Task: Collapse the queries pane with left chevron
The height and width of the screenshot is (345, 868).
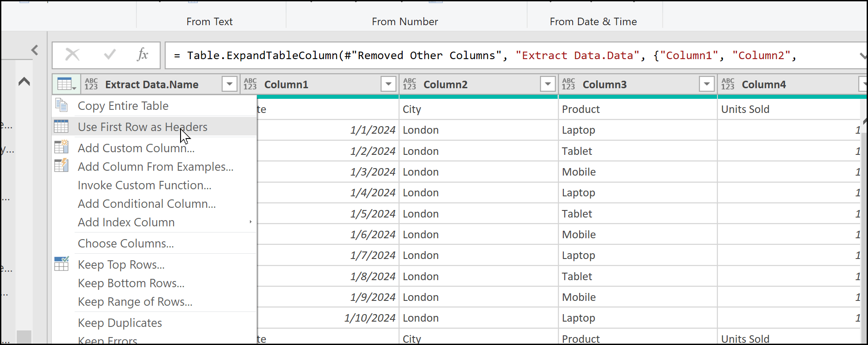Action: click(x=35, y=50)
